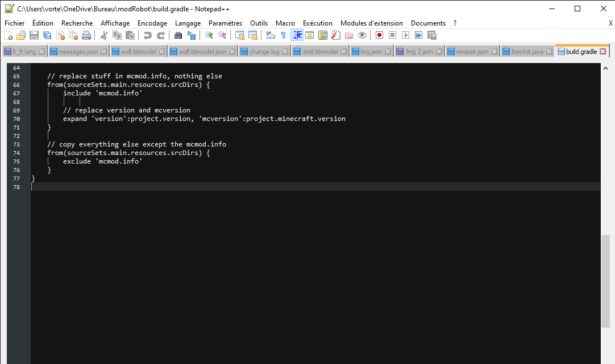This screenshot has height=364, width=615.
Task: Switch to the messages.json tab
Action: (78, 52)
